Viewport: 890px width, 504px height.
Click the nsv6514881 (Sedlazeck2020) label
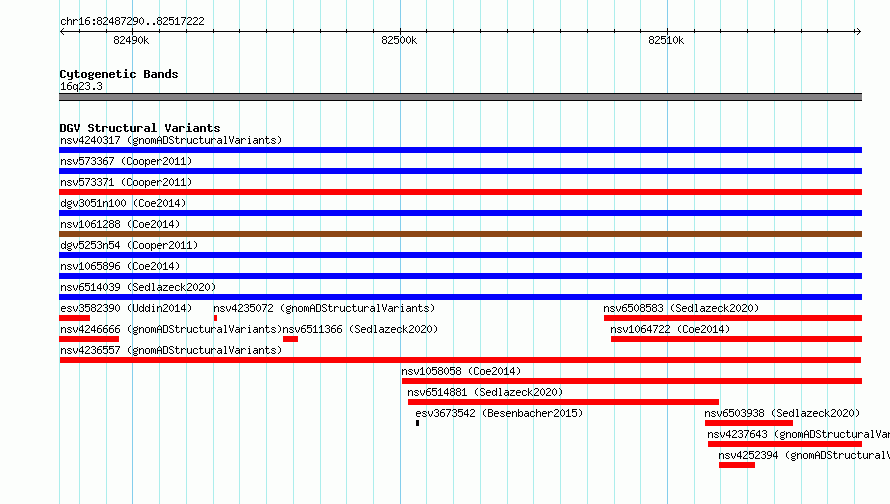click(x=485, y=392)
